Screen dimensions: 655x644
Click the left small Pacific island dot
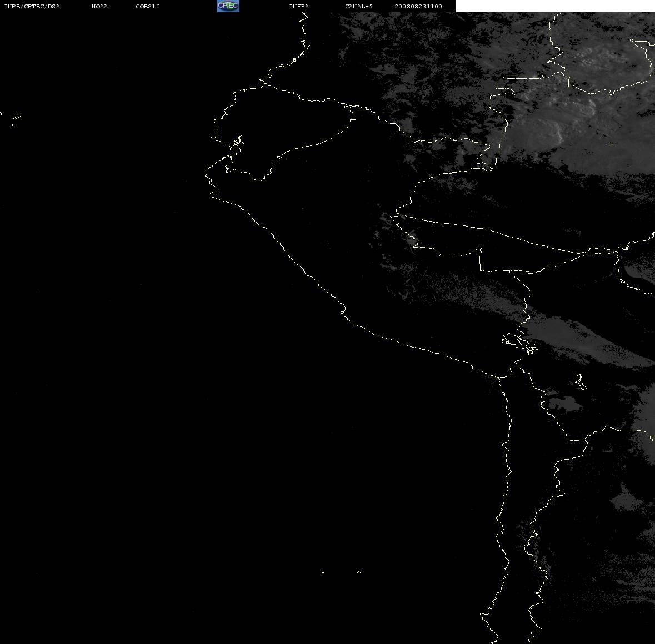pos(323,572)
